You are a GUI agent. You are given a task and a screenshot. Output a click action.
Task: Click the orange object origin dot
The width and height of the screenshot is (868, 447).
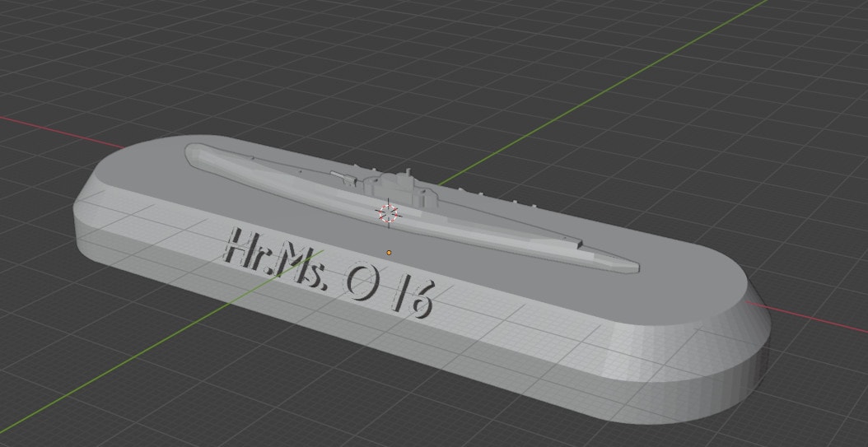click(x=390, y=253)
